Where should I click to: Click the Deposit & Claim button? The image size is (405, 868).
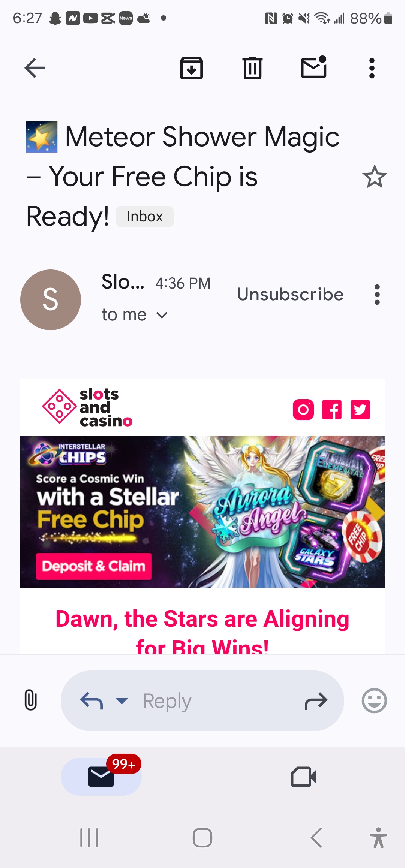pos(94,566)
